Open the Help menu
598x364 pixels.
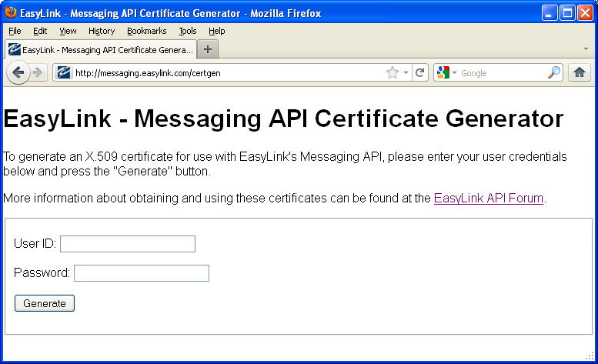point(216,31)
